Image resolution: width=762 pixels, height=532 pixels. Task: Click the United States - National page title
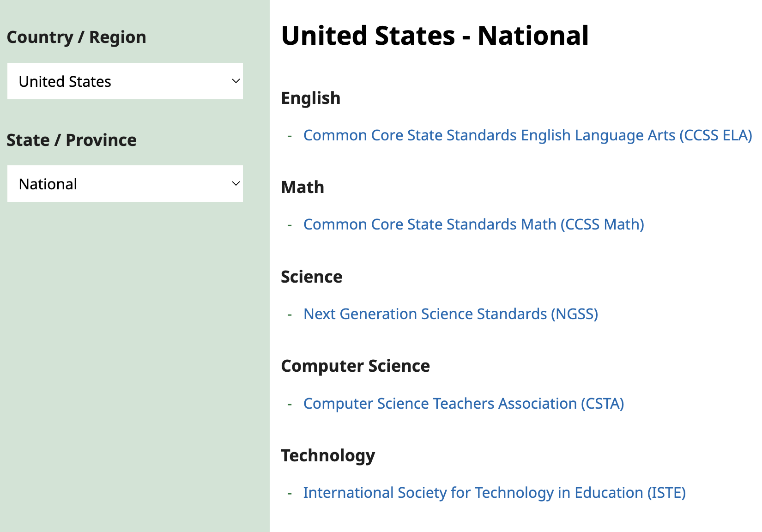[435, 36]
